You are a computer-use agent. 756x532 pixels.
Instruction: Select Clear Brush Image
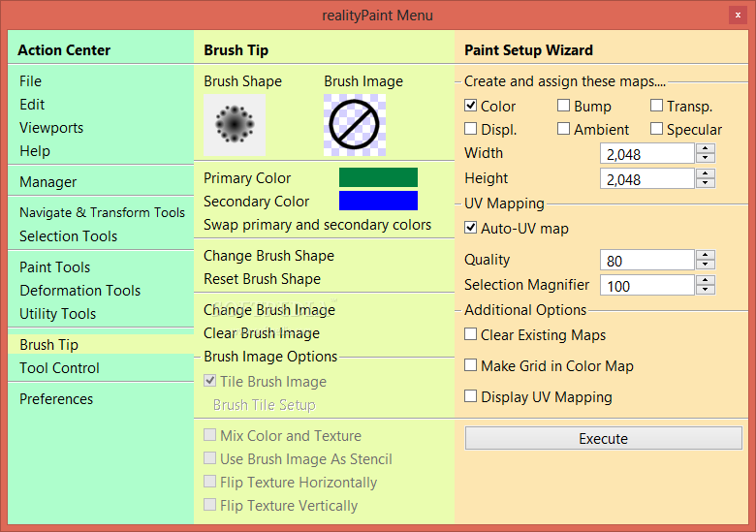coord(262,333)
